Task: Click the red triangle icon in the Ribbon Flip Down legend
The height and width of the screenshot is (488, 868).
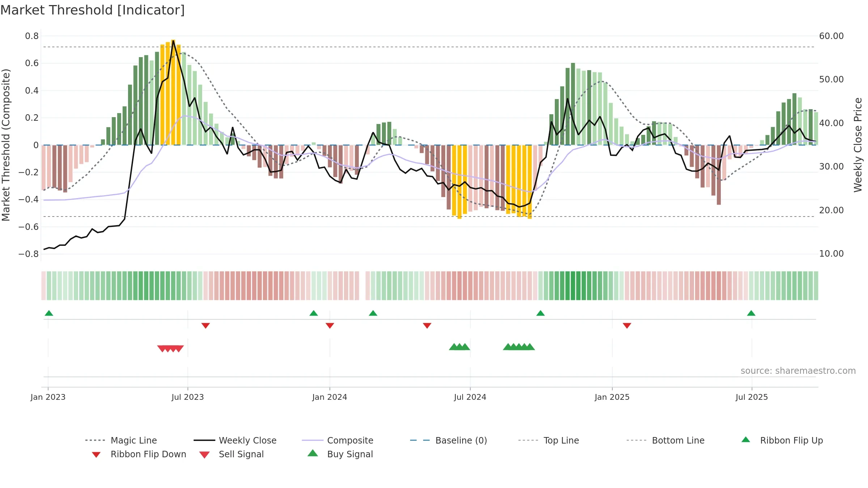Action: pyautogui.click(x=96, y=455)
